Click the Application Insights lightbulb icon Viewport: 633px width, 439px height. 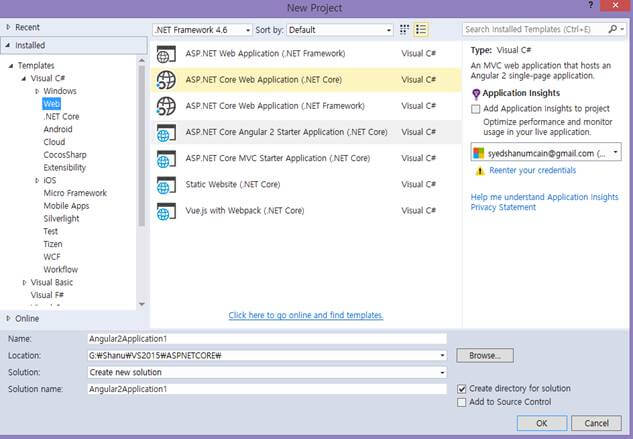point(476,94)
